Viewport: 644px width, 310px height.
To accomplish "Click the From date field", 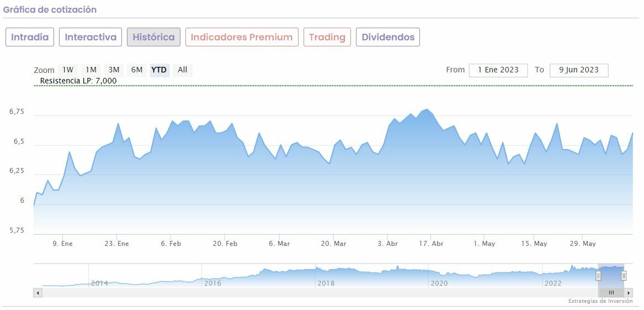I will [498, 70].
